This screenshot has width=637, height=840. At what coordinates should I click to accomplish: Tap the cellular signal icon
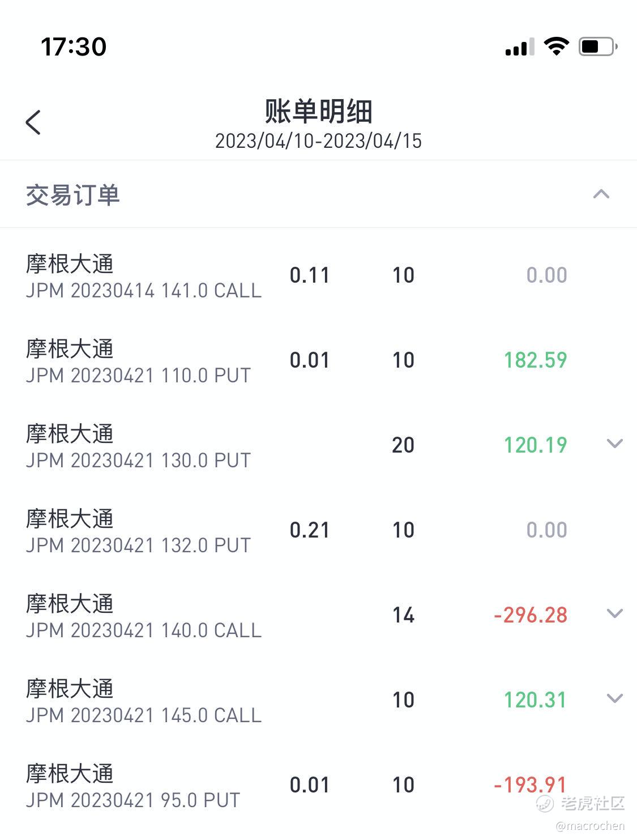click(519, 47)
